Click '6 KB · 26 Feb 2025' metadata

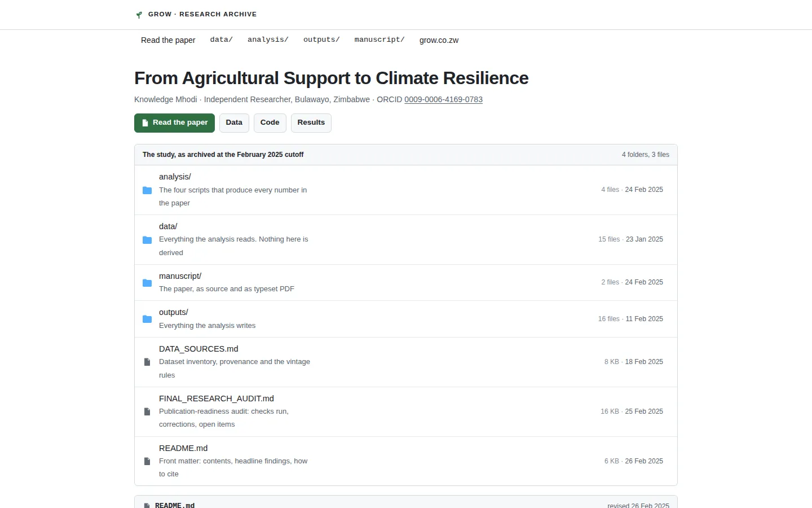pyautogui.click(x=634, y=461)
